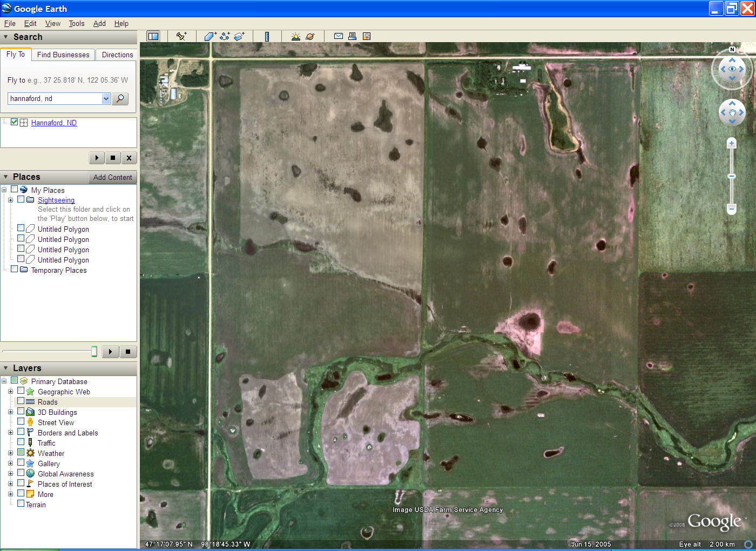Viewport: 756px width, 551px height.
Task: Open the Sightseeing link in Places
Action: (x=56, y=200)
